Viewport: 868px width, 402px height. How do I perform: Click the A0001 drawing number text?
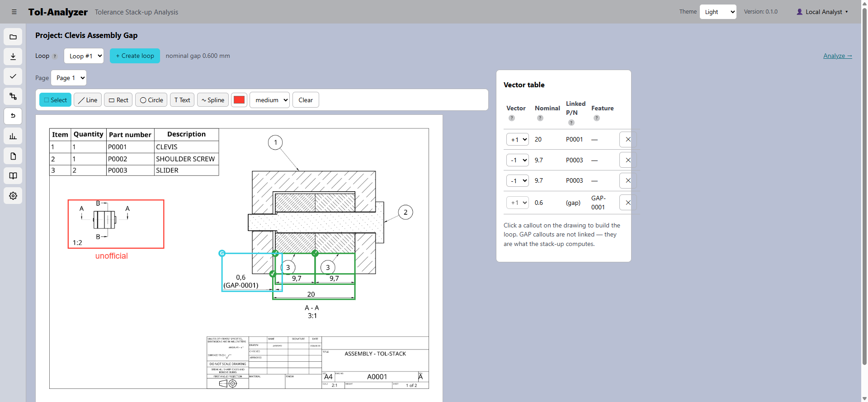tap(377, 377)
